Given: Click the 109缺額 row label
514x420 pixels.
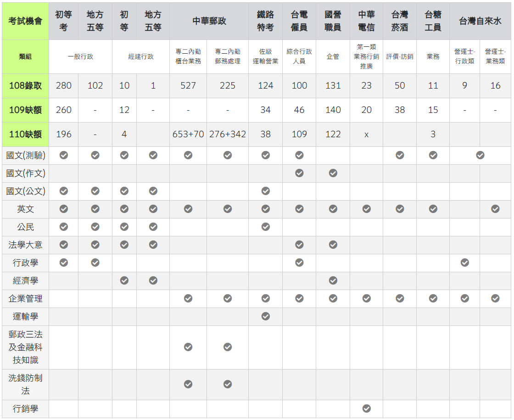Looking at the screenshot, I should pos(25,110).
